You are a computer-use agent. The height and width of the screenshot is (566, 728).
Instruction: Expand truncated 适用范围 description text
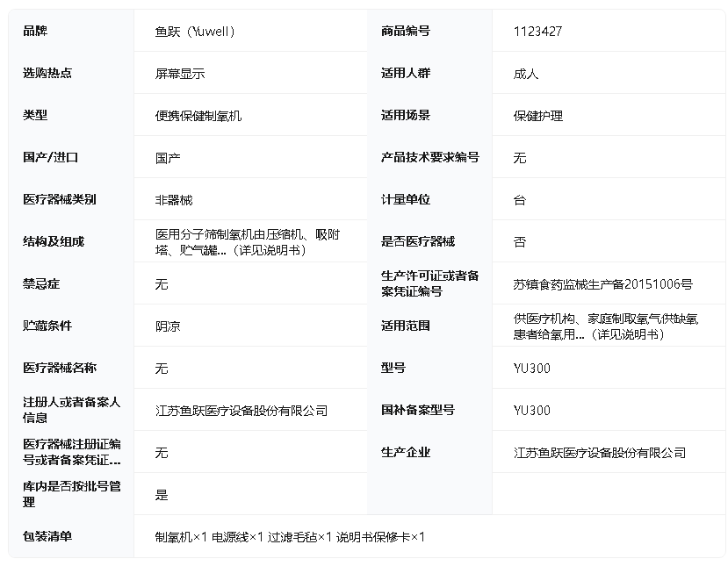click(x=606, y=326)
